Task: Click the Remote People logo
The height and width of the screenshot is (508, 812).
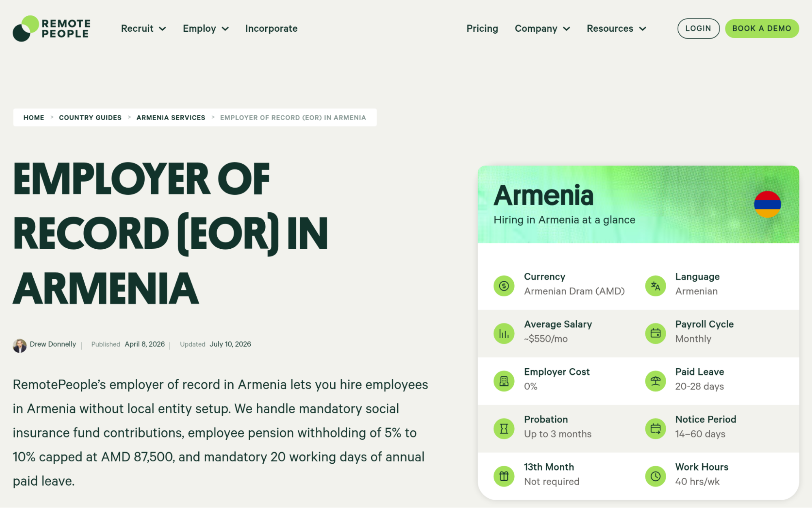Action: point(52,28)
